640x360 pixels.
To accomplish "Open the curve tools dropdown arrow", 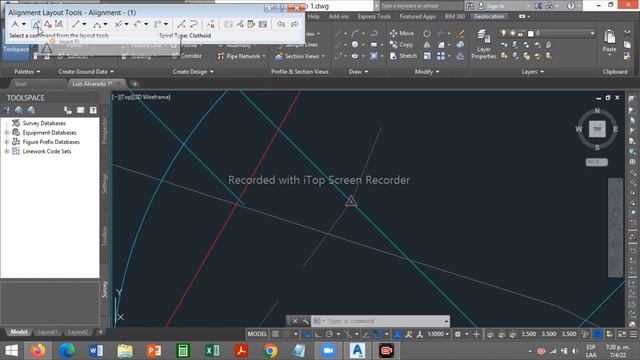I will [x=105, y=24].
